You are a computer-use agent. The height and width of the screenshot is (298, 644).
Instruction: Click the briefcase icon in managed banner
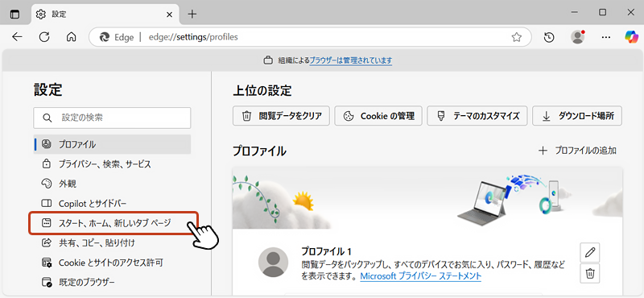(x=268, y=60)
